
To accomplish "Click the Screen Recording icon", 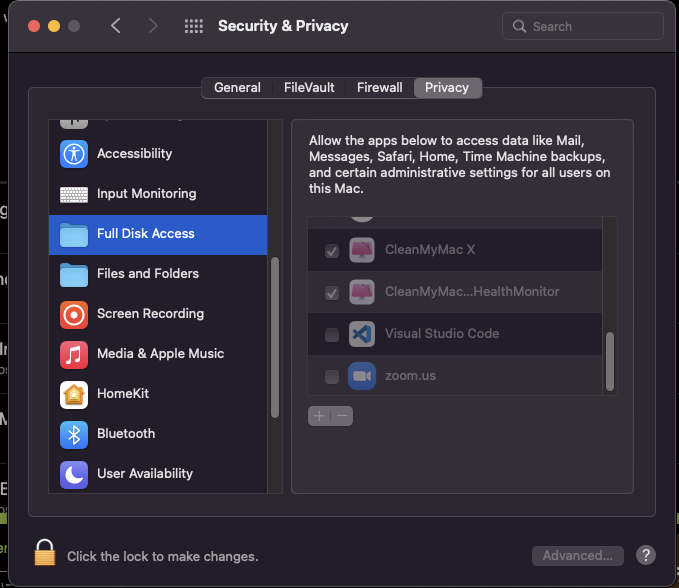I will pyautogui.click(x=74, y=314).
